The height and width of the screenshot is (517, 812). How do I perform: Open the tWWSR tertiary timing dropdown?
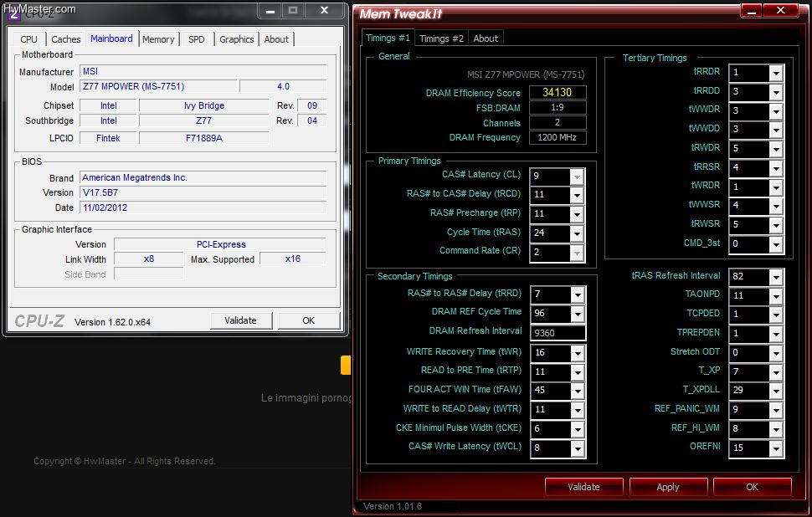click(776, 206)
